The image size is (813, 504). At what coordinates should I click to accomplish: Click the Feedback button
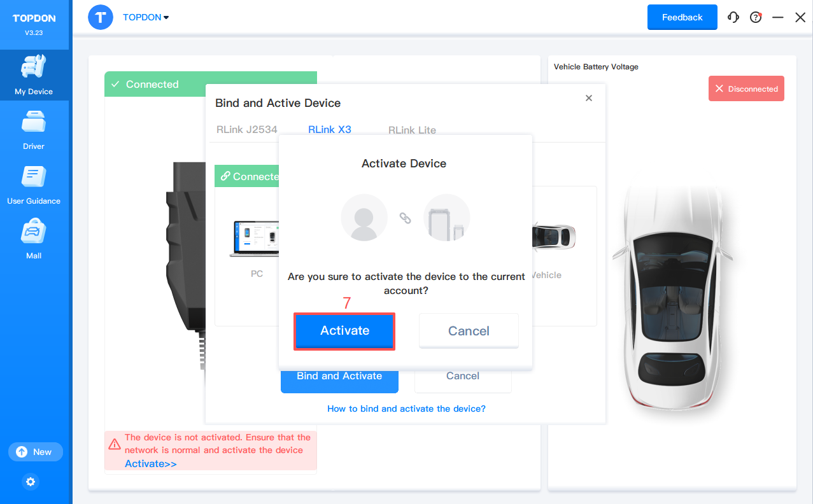[x=682, y=17]
